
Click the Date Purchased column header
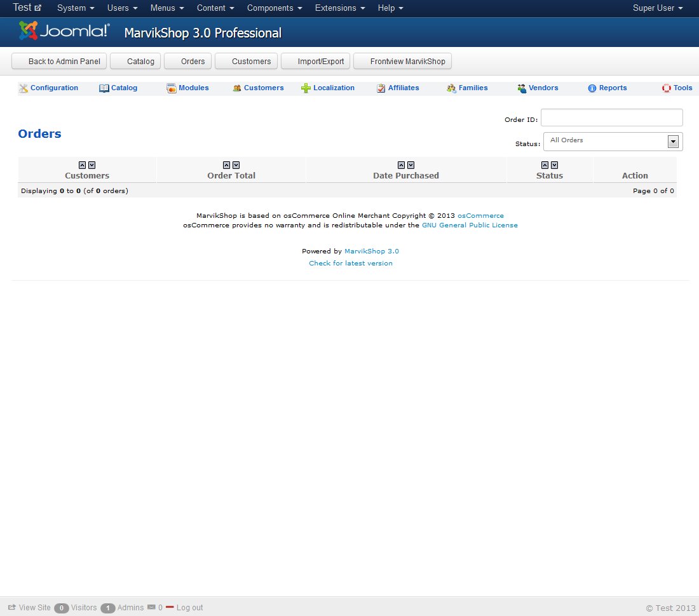click(406, 175)
